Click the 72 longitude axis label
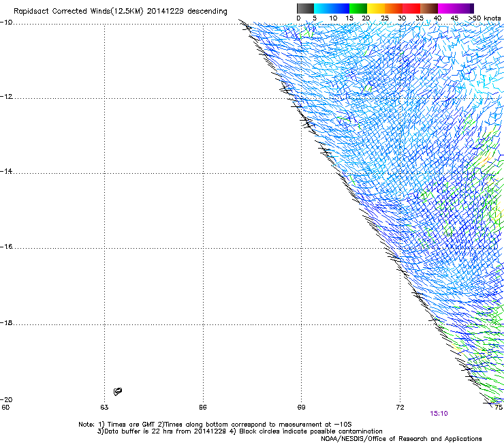 [x=400, y=408]
